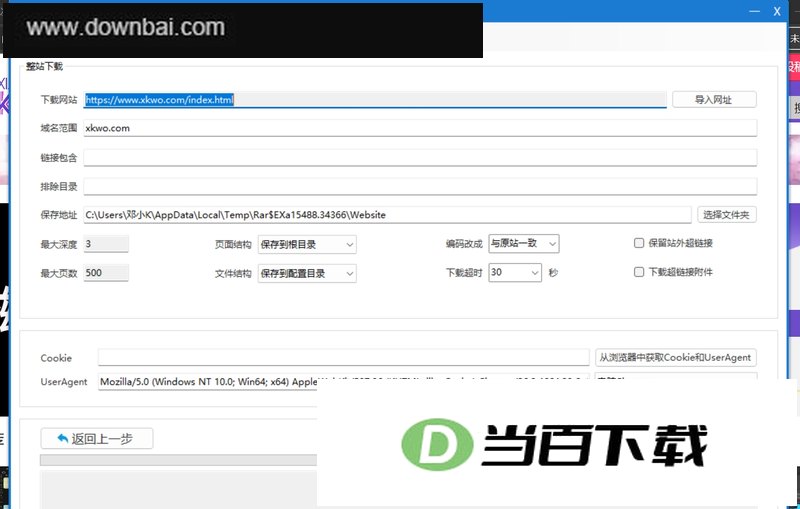Minimize the window via title bar dash
The height and width of the screenshot is (509, 800).
[x=754, y=11]
